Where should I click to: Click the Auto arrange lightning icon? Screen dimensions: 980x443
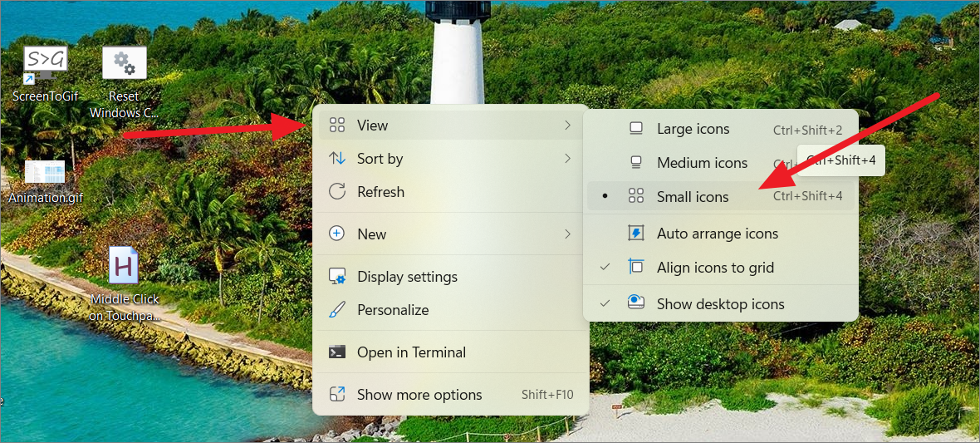point(635,234)
